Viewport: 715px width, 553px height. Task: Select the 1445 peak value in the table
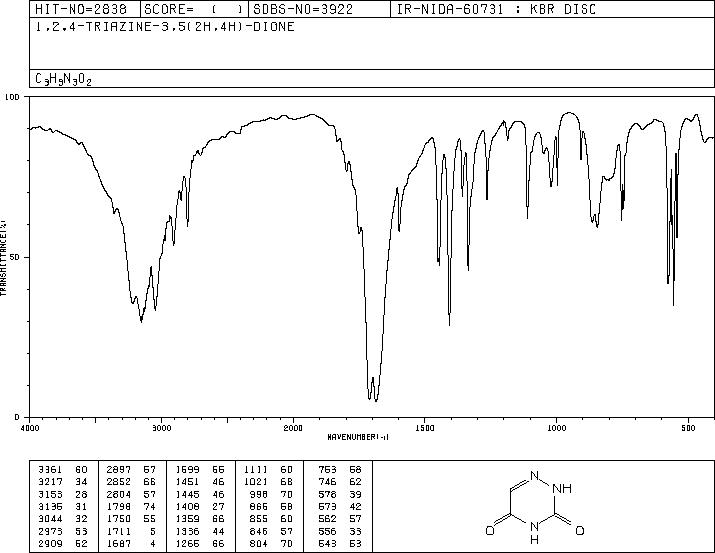[x=187, y=494]
